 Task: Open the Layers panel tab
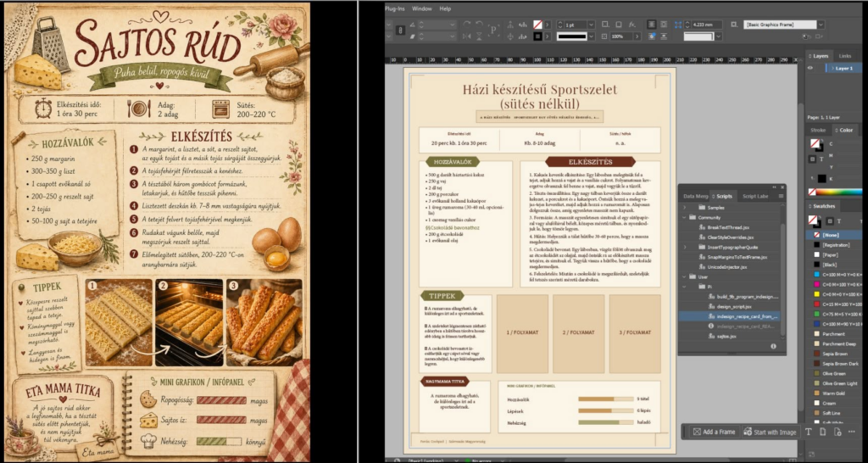(x=820, y=56)
